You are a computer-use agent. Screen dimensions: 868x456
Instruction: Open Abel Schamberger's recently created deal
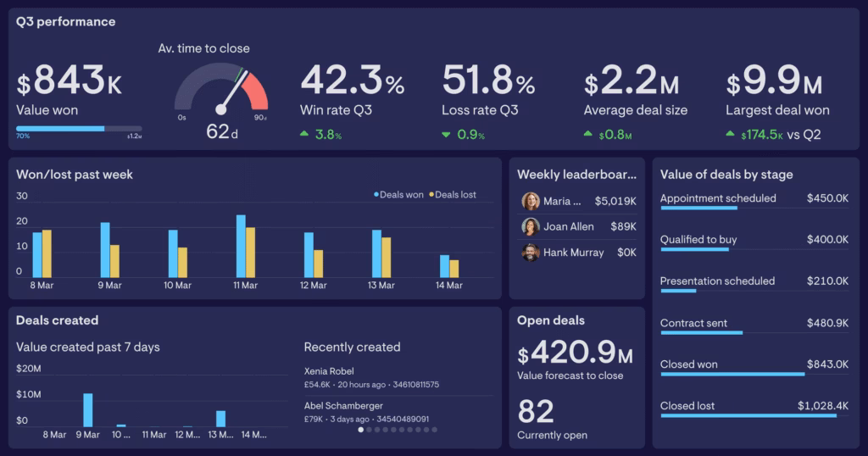tap(371, 412)
